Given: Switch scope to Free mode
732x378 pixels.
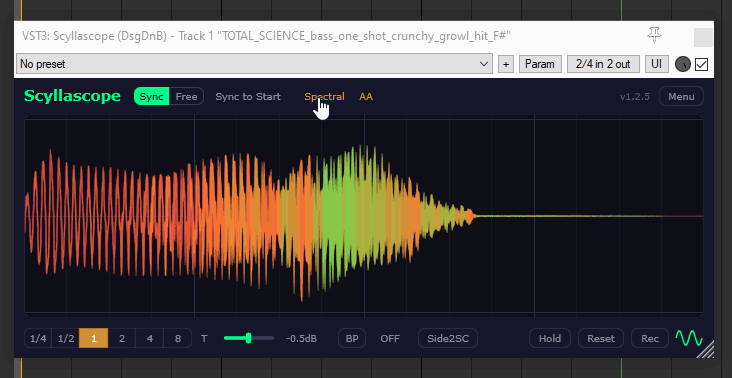Looking at the screenshot, I should coord(186,97).
